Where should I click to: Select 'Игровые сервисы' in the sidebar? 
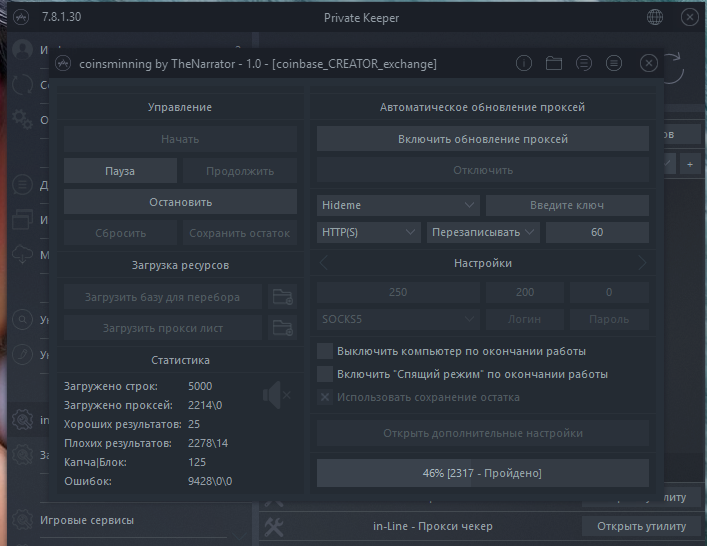click(x=87, y=520)
